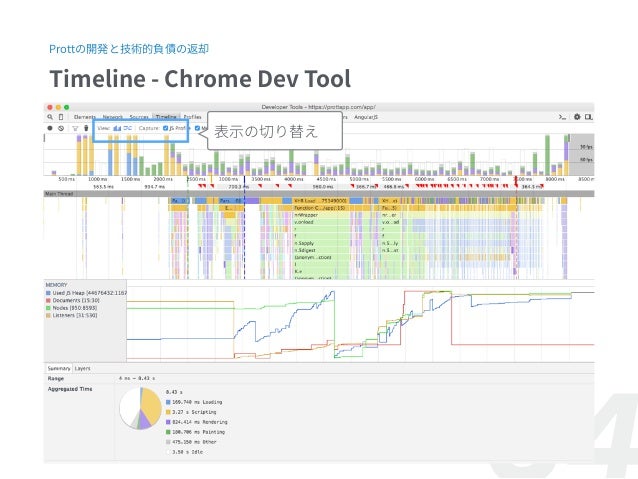Select the Timeline tab
Image resolution: width=638 pixels, height=479 pixels.
pyautogui.click(x=166, y=117)
